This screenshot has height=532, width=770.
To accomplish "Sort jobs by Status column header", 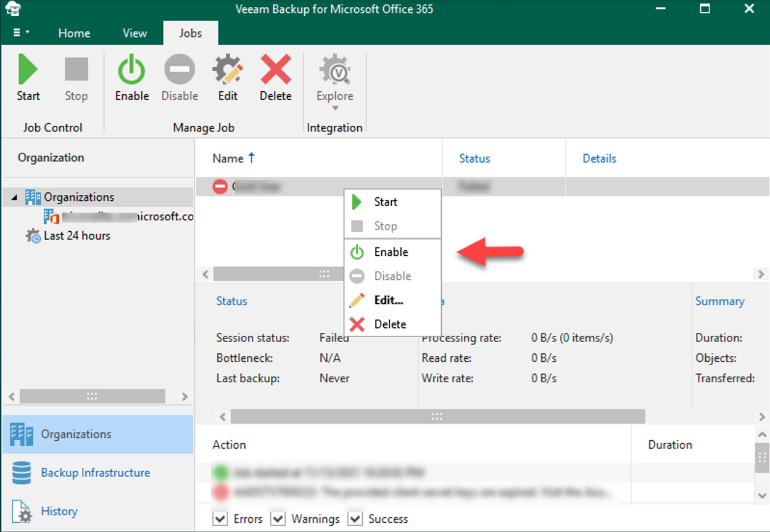I will tap(474, 158).
